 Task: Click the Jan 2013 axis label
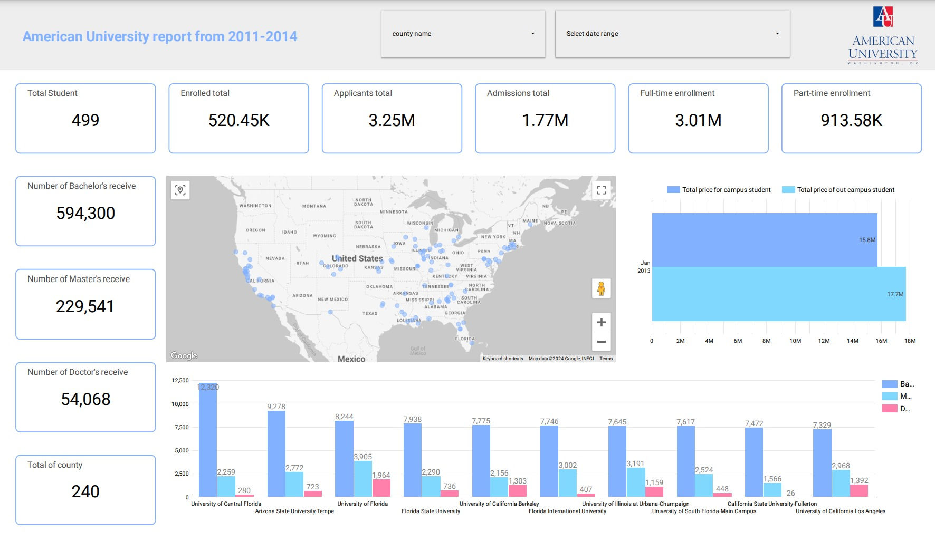tap(644, 267)
